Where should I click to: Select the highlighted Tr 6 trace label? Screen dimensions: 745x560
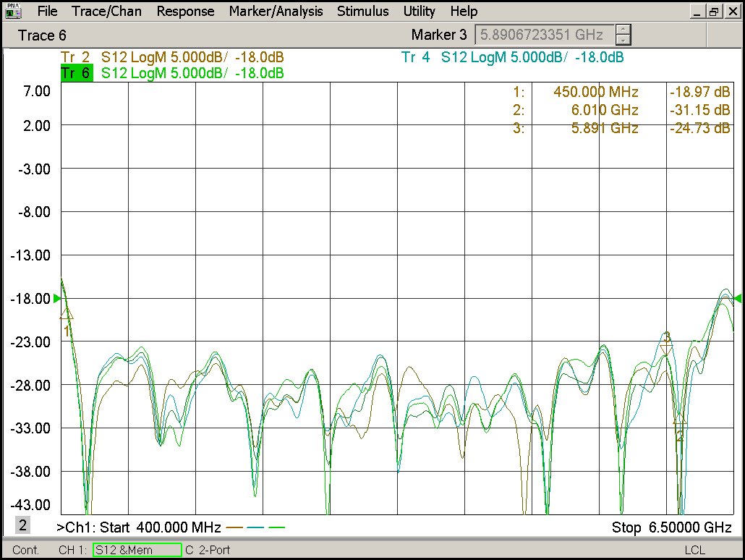coord(76,73)
